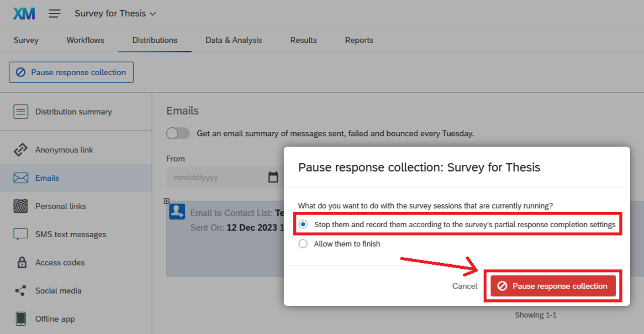Open the Workflows tab

85,40
